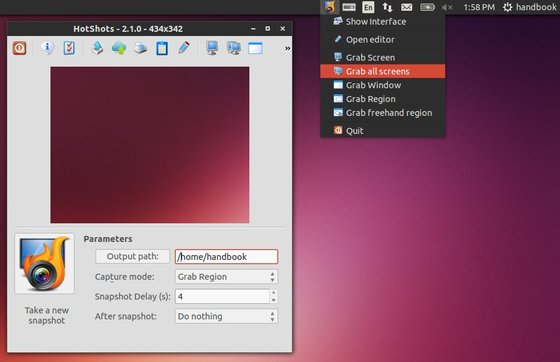Screen dimensions: 560x362
Task: Click the Grab window toolbar icon
Action: (255, 48)
